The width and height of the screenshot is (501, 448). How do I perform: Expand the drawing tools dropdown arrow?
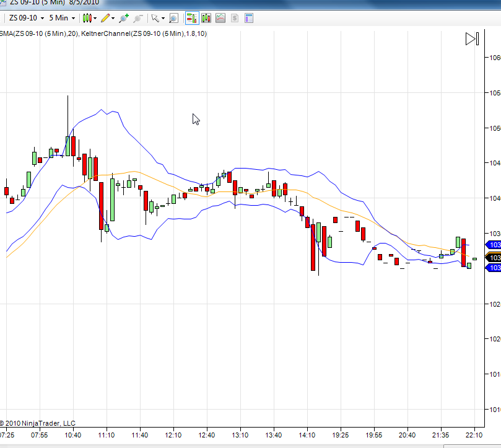point(113,18)
